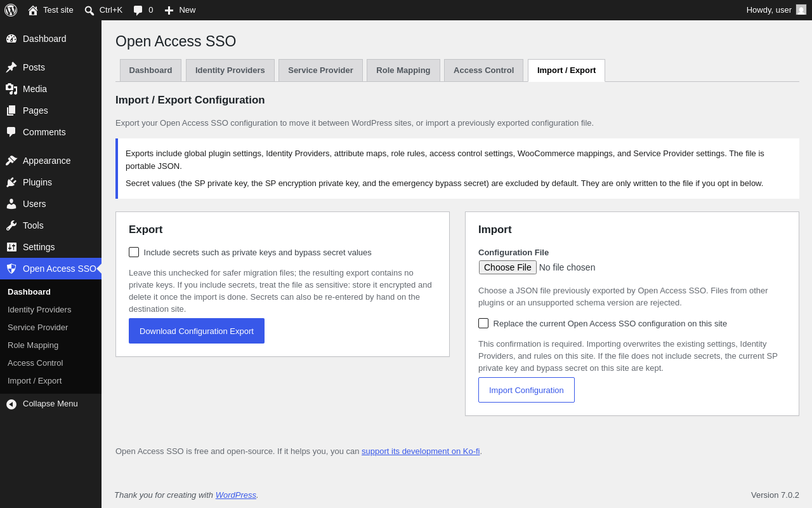The image size is (812, 508).
Task: Click the Plugins plug icon
Action: coord(11,182)
